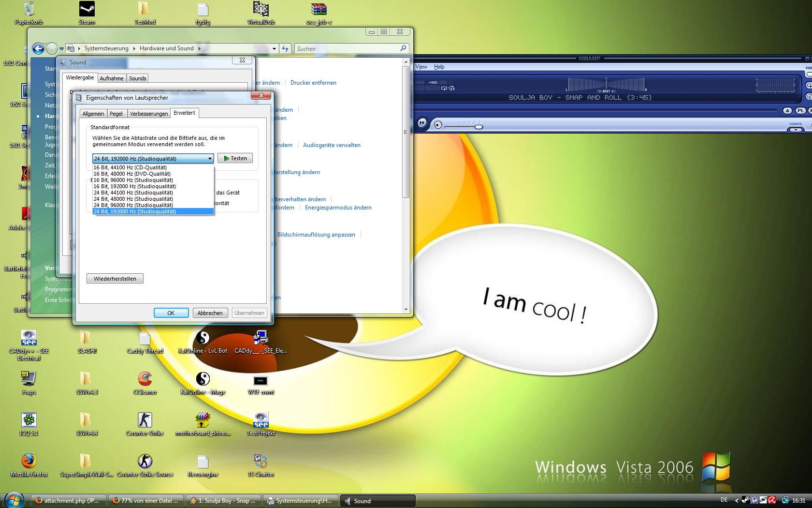Click the Avira umbrella tray icon
The width and height of the screenshot is (812, 508).
pos(773,500)
